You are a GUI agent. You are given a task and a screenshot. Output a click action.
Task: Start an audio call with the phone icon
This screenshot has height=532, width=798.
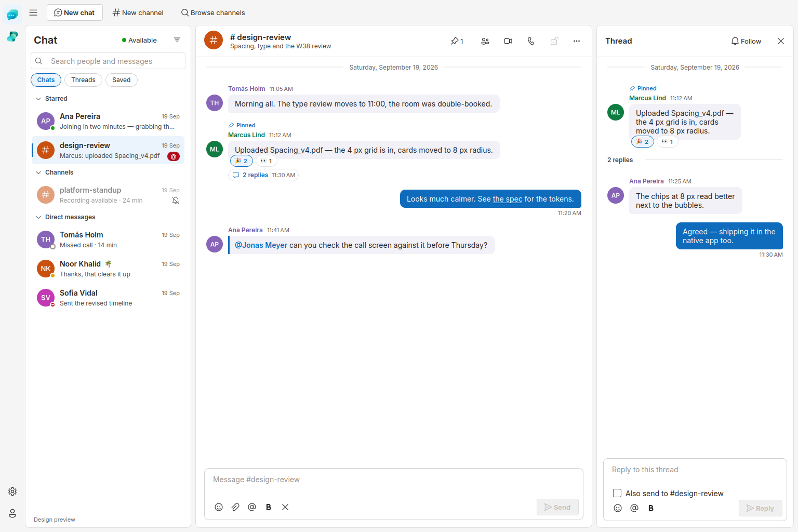pyautogui.click(x=531, y=41)
